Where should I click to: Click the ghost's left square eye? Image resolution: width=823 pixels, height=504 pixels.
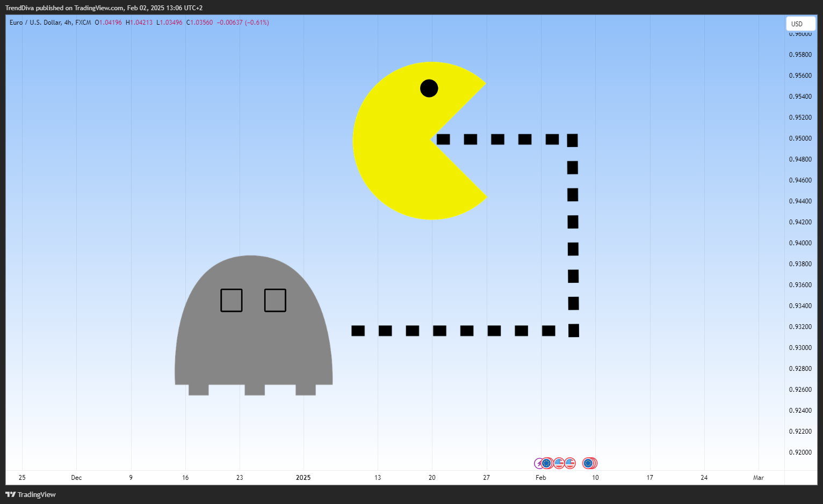click(232, 300)
